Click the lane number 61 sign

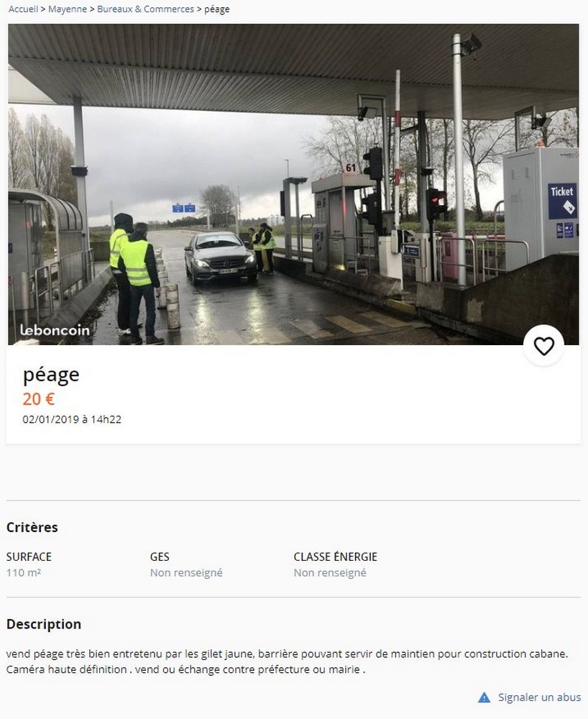(x=351, y=168)
